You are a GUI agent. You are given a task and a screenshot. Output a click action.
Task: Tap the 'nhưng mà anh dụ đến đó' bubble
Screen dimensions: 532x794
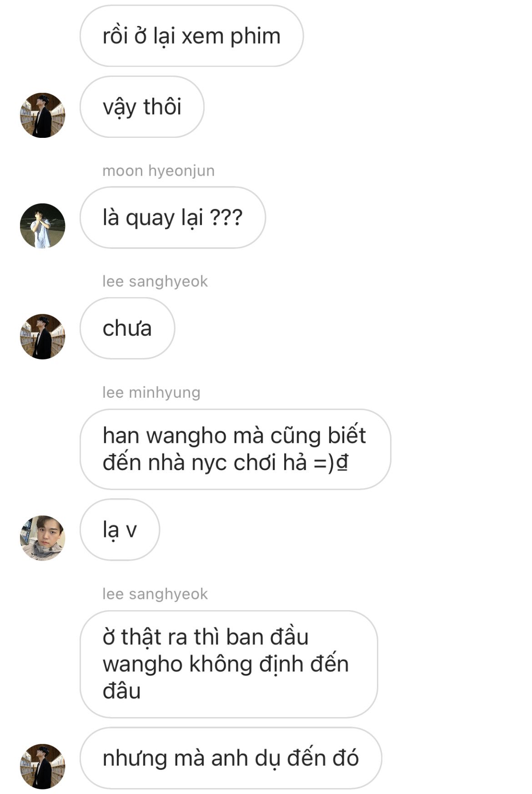point(231,758)
